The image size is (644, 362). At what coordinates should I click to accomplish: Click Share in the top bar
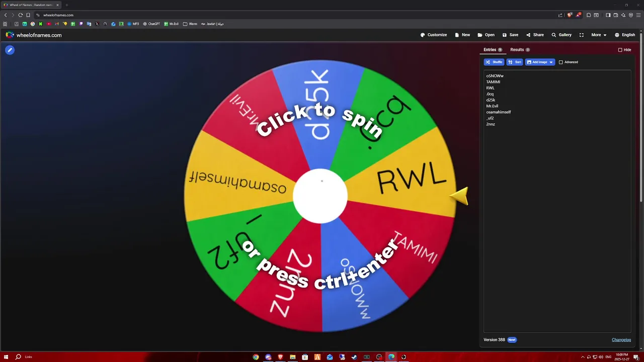535,35
